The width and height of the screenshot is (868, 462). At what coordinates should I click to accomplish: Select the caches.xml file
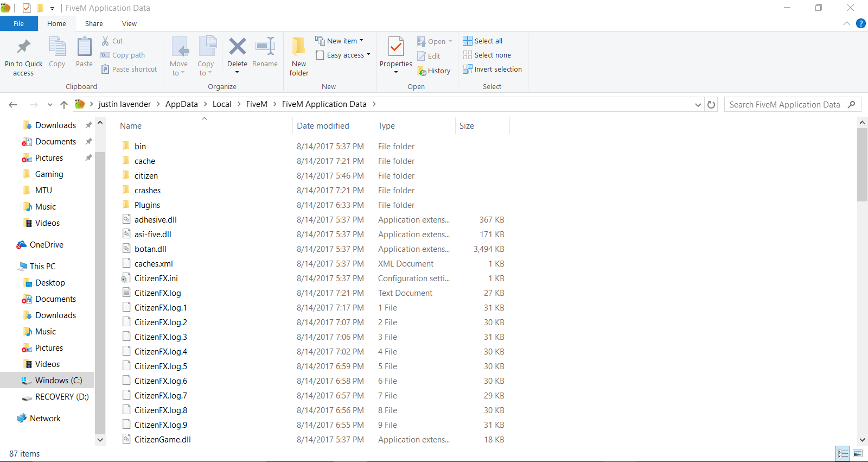click(154, 264)
